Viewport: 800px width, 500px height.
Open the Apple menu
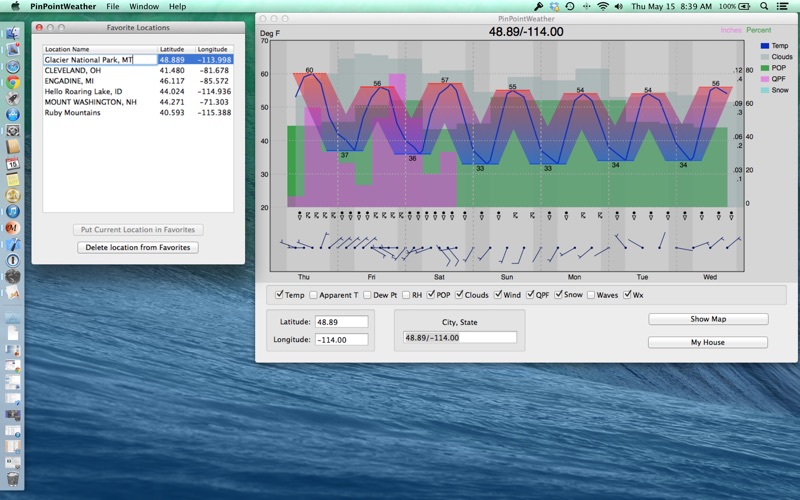point(15,6)
